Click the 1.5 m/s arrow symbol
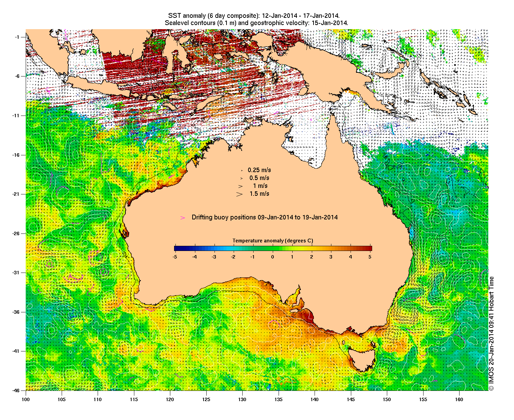 pyautogui.click(x=239, y=194)
